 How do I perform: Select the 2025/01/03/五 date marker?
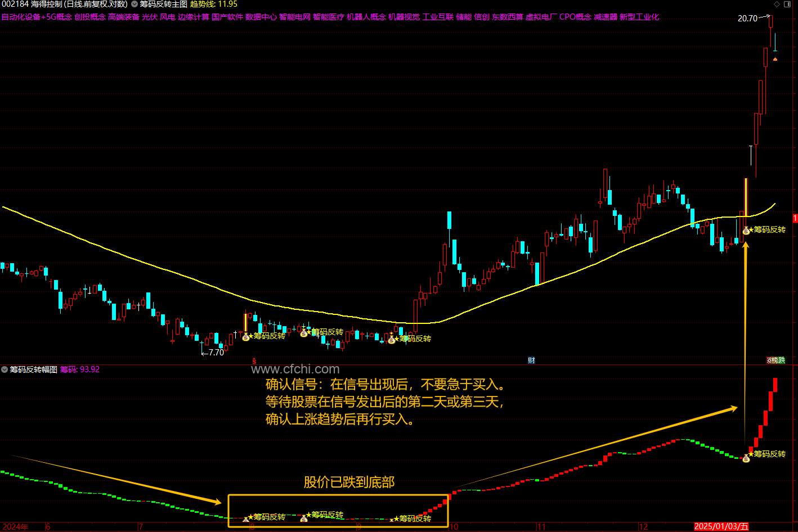click(721, 527)
